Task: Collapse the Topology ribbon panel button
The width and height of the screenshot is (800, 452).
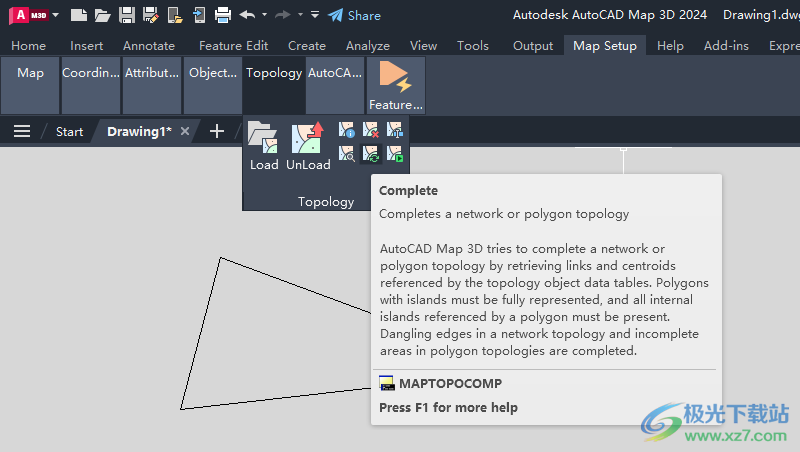Action: (x=274, y=85)
